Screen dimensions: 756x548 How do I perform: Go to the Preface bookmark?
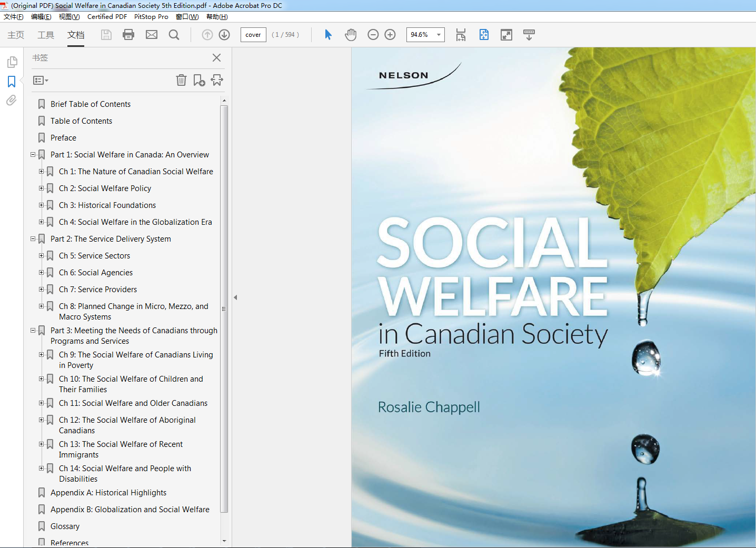63,138
